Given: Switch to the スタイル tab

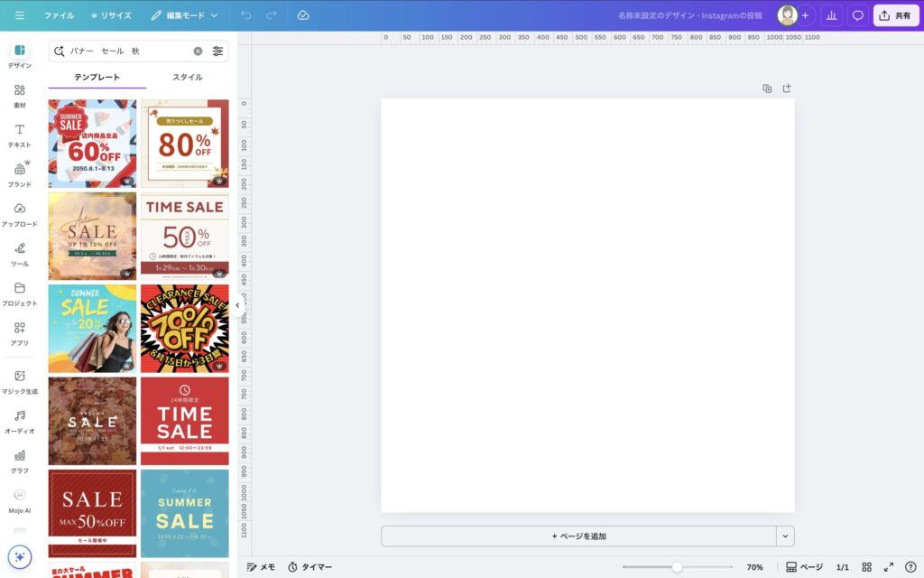Looking at the screenshot, I should 187,78.
